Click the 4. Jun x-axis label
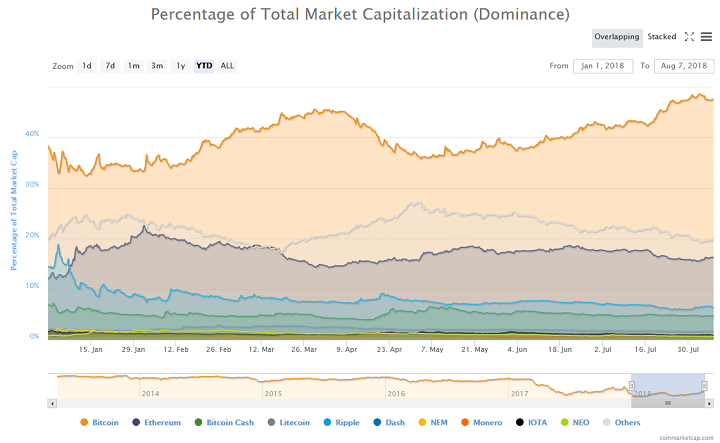Screen dimensions: 720x443 pos(517,349)
